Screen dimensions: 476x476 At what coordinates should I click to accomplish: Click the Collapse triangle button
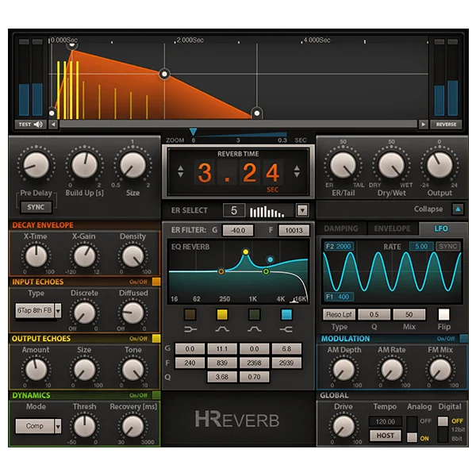click(x=458, y=209)
